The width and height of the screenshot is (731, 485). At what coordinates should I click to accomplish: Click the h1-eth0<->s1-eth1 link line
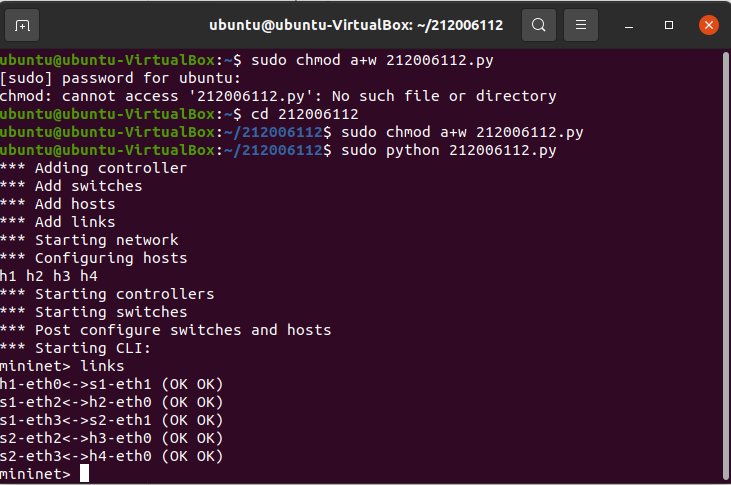tap(111, 384)
